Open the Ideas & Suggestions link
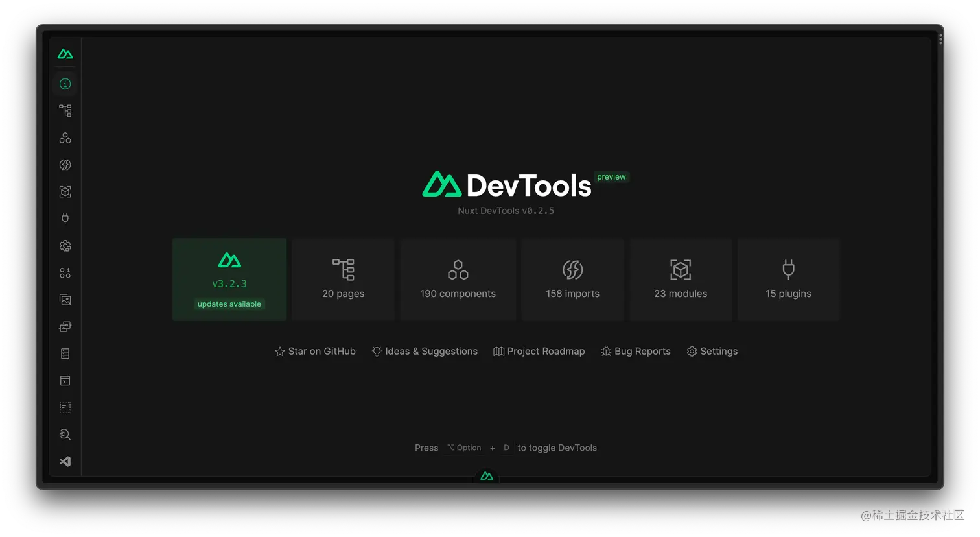The height and width of the screenshot is (537, 980). point(425,352)
